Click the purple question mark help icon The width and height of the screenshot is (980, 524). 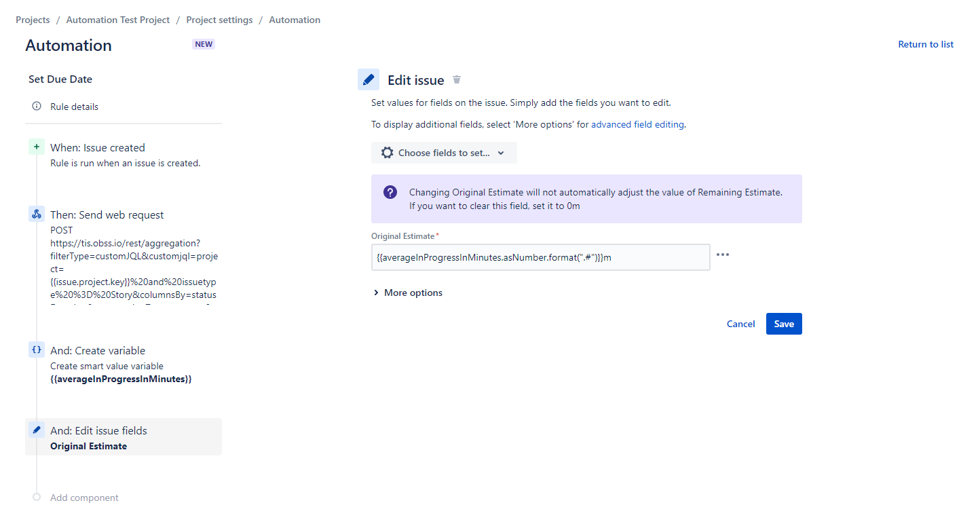click(x=390, y=192)
